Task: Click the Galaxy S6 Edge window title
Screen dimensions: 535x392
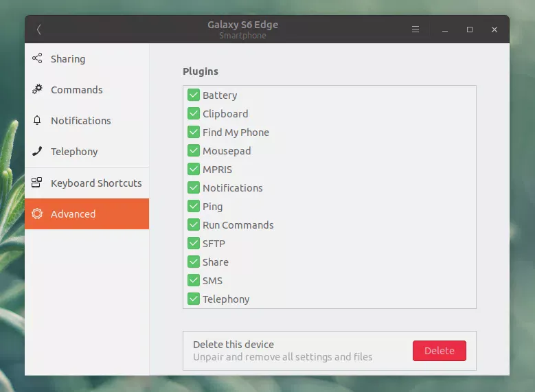Action: (x=242, y=25)
